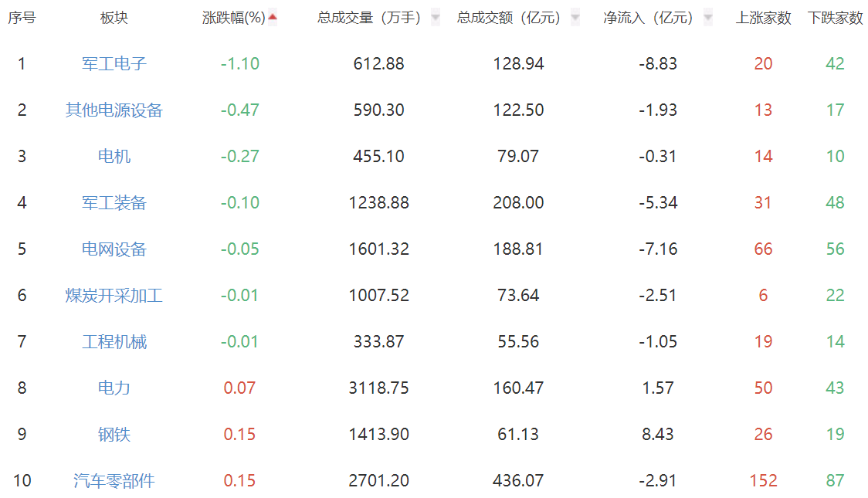Click sort arrow beside 净流入（亿元）

707,18
